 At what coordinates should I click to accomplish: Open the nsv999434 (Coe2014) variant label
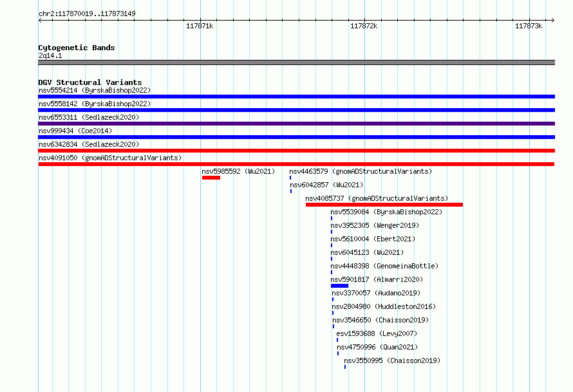point(75,131)
